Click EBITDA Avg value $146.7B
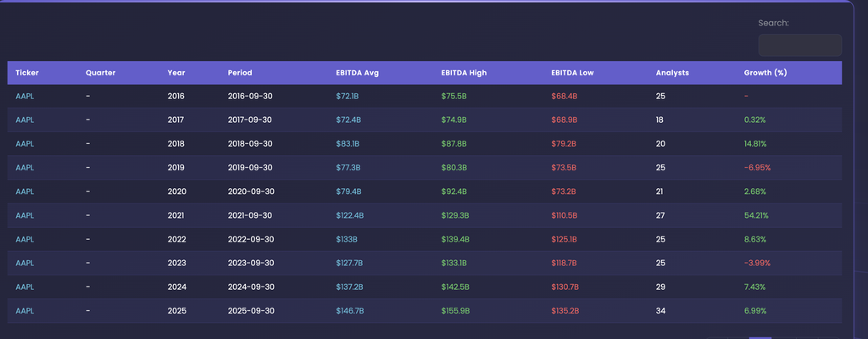 point(350,311)
